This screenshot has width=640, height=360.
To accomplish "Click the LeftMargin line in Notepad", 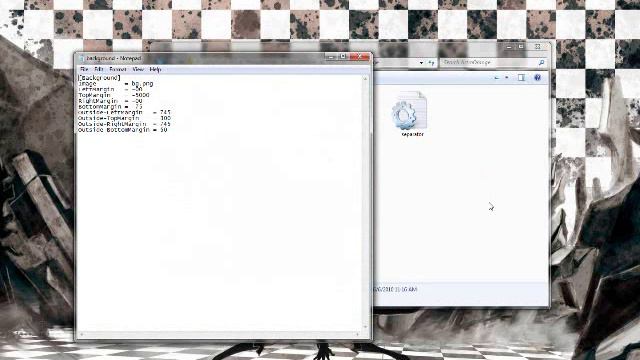I will point(110,89).
